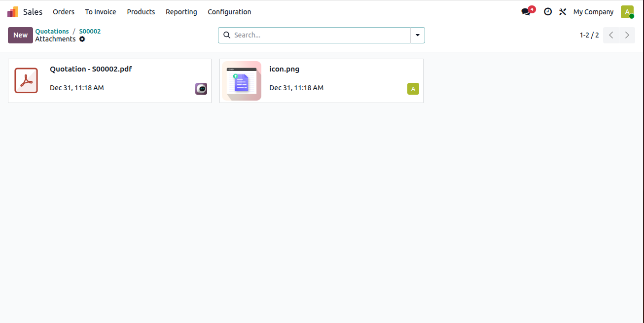Click the Attachments heading text
The width and height of the screenshot is (644, 323).
[x=56, y=39]
